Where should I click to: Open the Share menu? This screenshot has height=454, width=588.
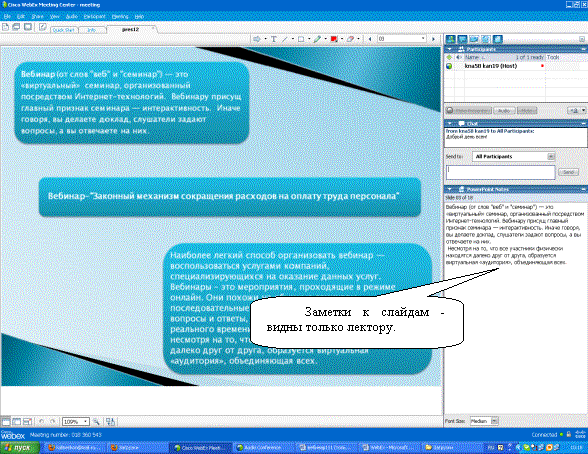point(38,16)
